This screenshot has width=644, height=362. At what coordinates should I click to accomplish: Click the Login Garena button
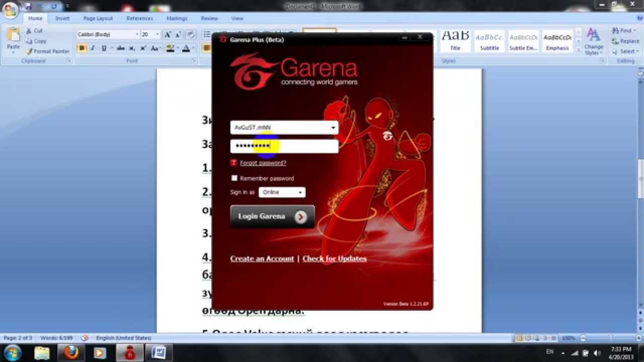(x=272, y=217)
